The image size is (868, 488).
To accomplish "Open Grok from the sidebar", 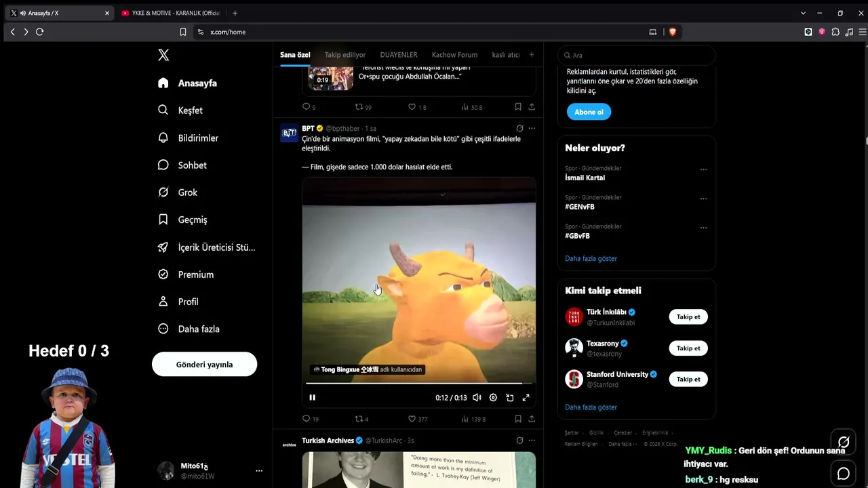I will click(x=178, y=192).
